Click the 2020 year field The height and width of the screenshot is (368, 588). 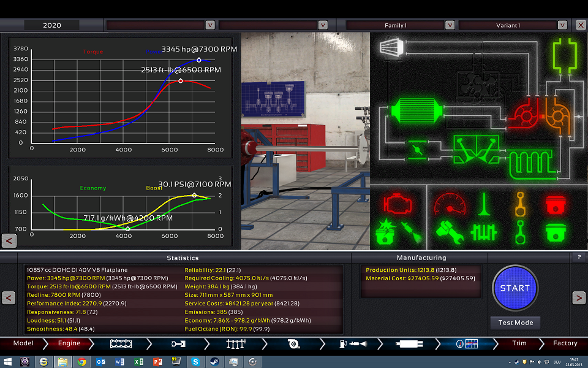(51, 25)
